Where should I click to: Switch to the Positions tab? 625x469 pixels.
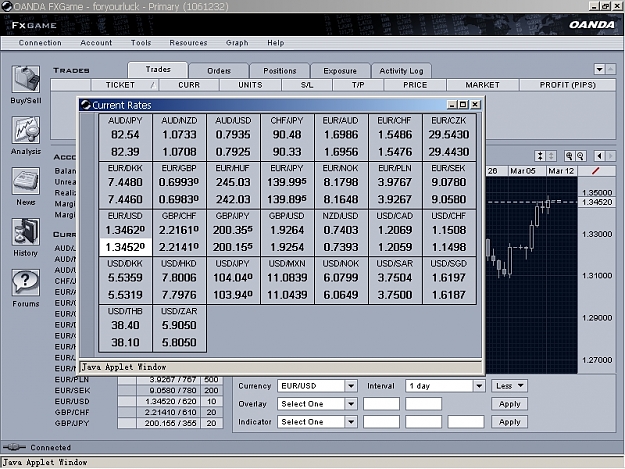pos(280,71)
